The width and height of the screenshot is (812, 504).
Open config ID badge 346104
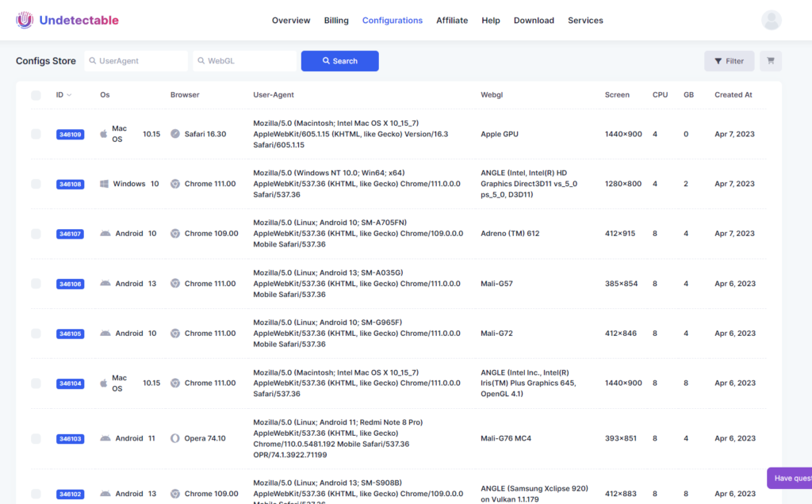pos(70,384)
